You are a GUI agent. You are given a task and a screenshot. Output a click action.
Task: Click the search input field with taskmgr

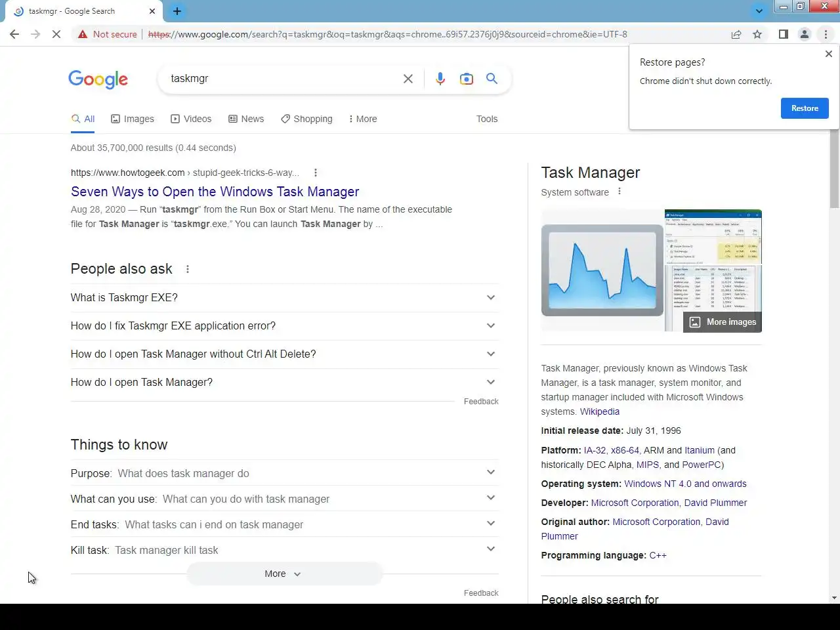282,79
